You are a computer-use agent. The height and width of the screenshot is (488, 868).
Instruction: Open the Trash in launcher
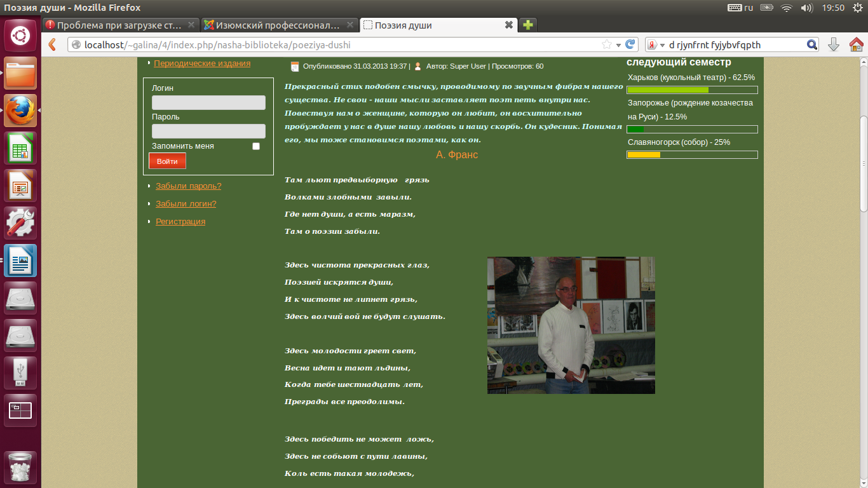click(20, 468)
